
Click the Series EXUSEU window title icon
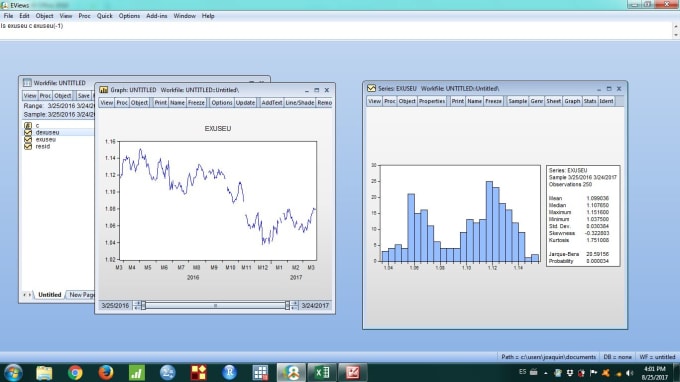(371, 88)
